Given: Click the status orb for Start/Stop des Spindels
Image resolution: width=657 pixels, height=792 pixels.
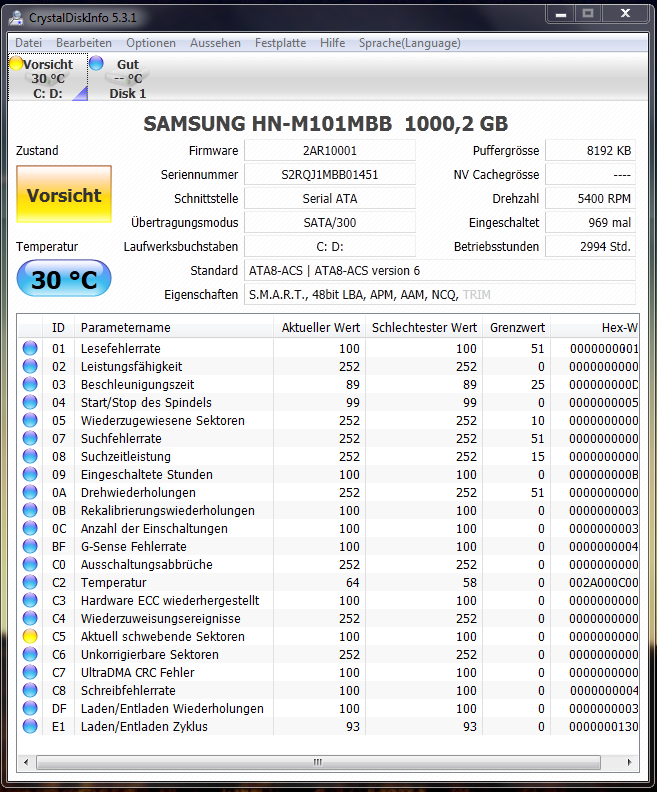Looking at the screenshot, I should click(x=30, y=402).
